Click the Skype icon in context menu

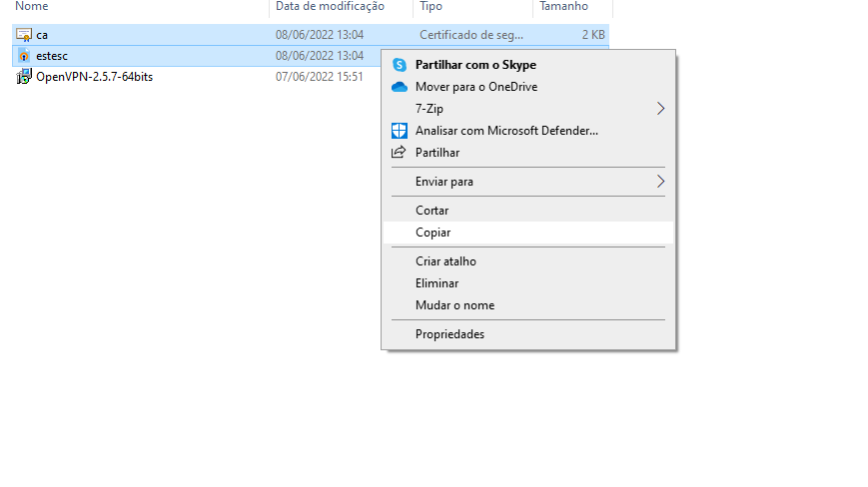pyautogui.click(x=400, y=65)
